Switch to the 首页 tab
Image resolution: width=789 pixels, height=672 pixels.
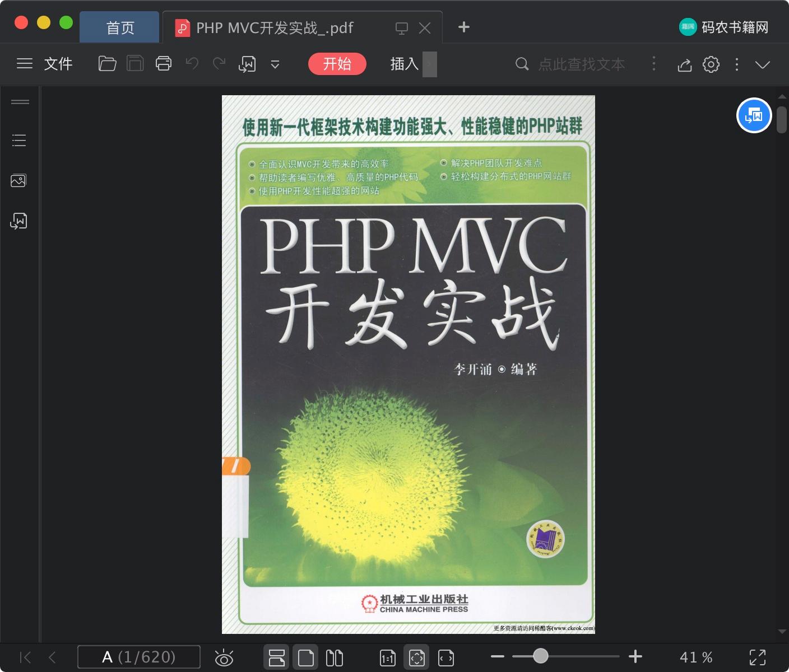120,27
